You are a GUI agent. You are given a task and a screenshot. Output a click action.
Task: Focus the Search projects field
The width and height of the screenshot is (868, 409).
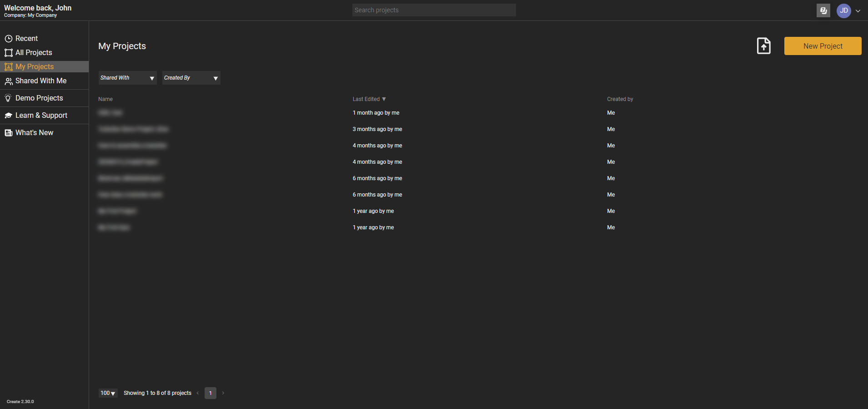tap(434, 10)
